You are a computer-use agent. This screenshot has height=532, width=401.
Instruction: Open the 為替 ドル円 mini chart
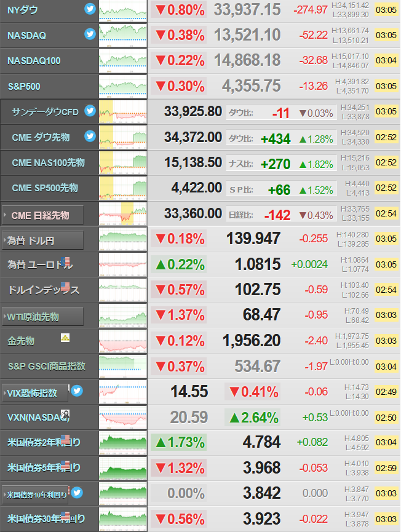(123, 239)
